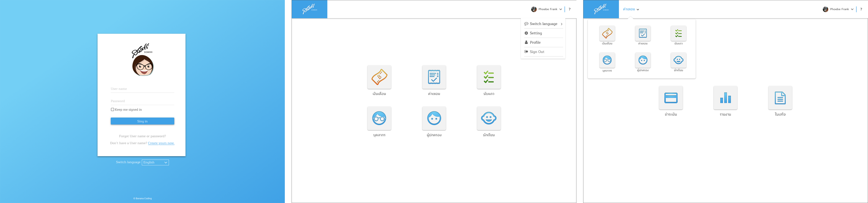Viewport: 868px width, 203px height.
Task: Select small นับแถว checklist icon in dropdown panel
Action: [678, 33]
